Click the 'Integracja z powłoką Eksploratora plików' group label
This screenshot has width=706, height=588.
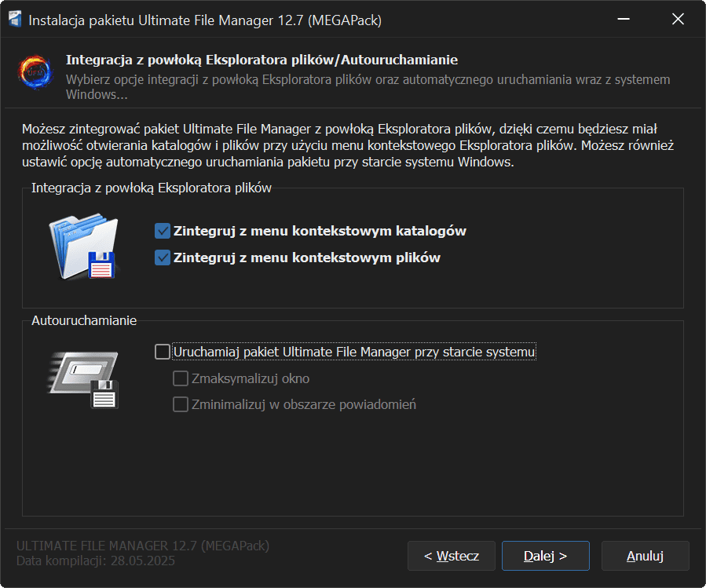point(152,188)
